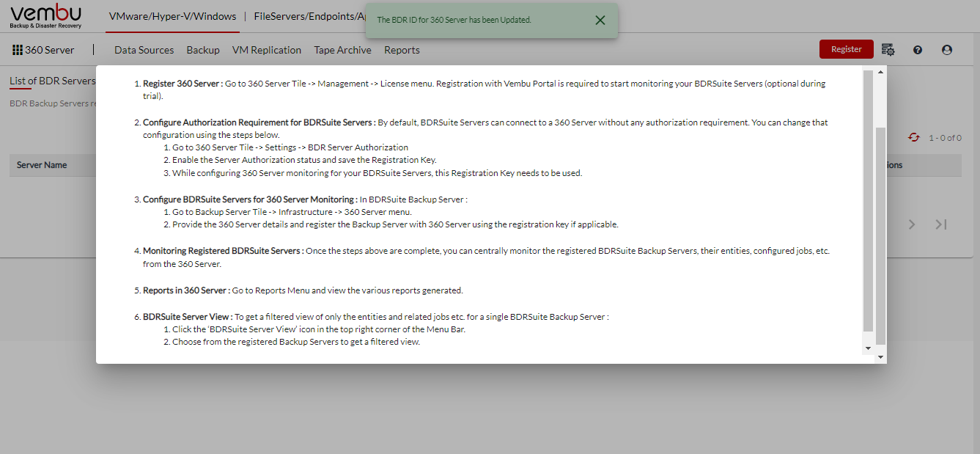Click the outer scrollbar's down arrow in the dialog

pyautogui.click(x=881, y=357)
